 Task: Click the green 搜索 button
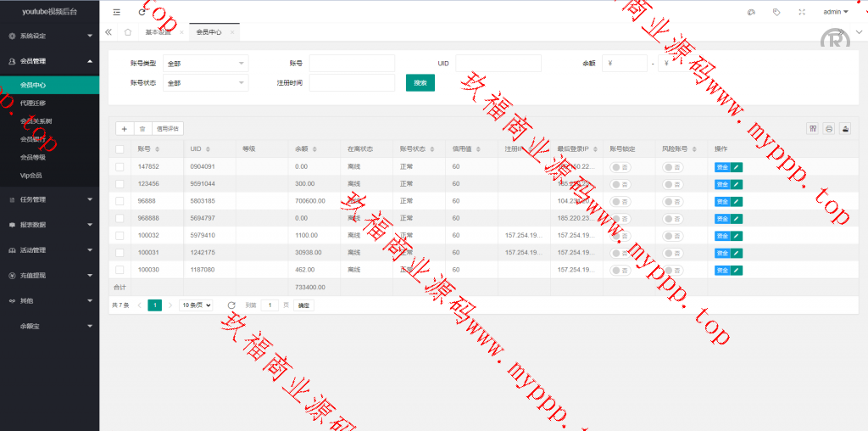[x=420, y=82]
